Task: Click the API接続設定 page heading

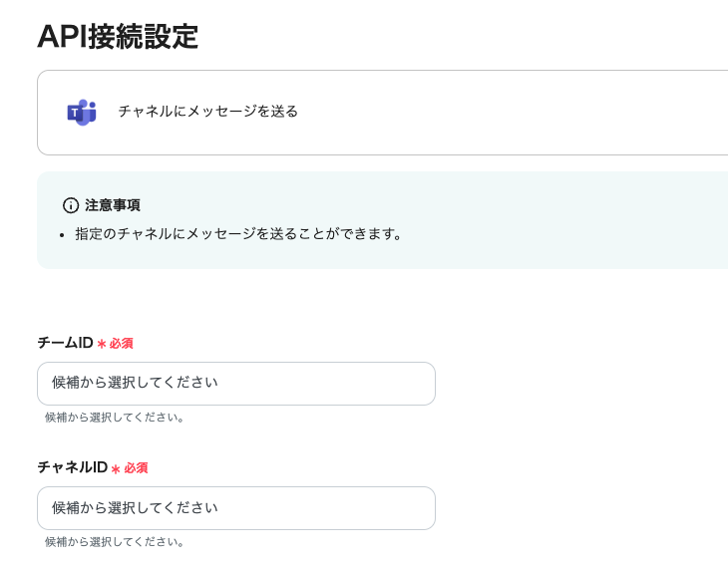Action: (x=118, y=37)
